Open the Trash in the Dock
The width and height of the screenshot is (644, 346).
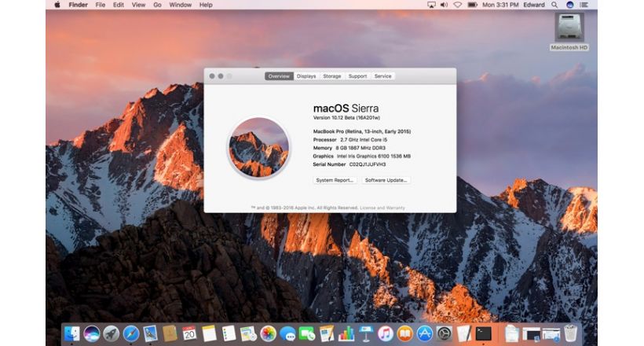(x=570, y=333)
